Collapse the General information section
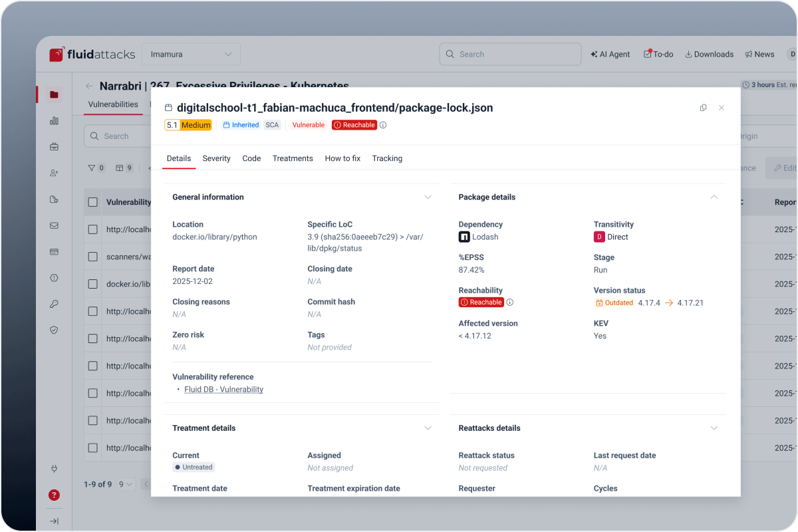This screenshot has width=798, height=532. click(428, 197)
